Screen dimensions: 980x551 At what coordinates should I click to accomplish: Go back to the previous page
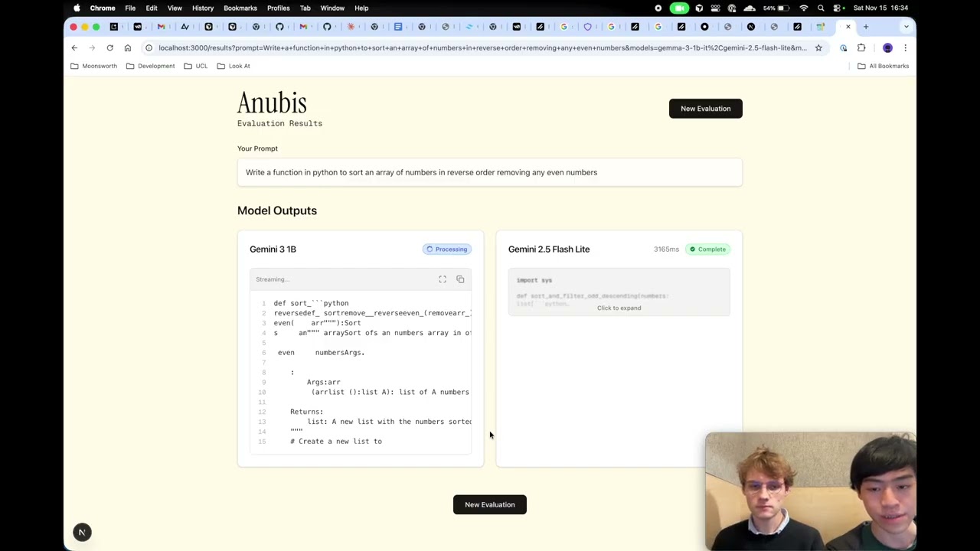pos(74,47)
